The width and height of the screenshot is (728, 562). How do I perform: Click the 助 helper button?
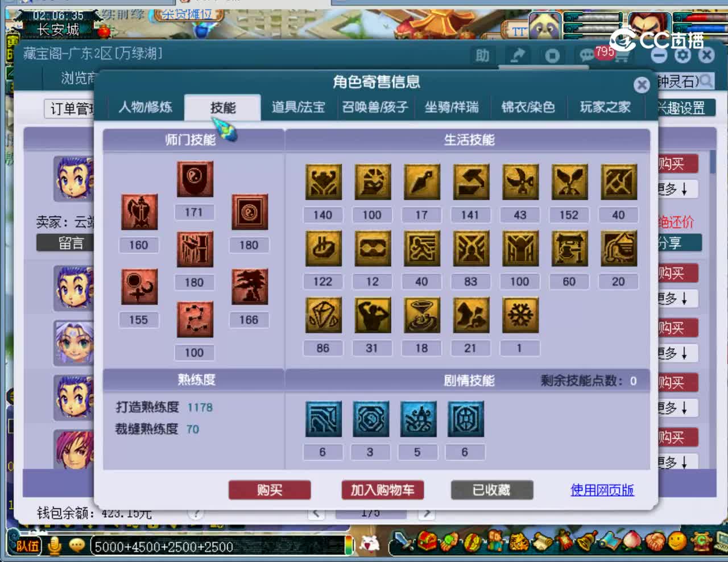click(482, 56)
